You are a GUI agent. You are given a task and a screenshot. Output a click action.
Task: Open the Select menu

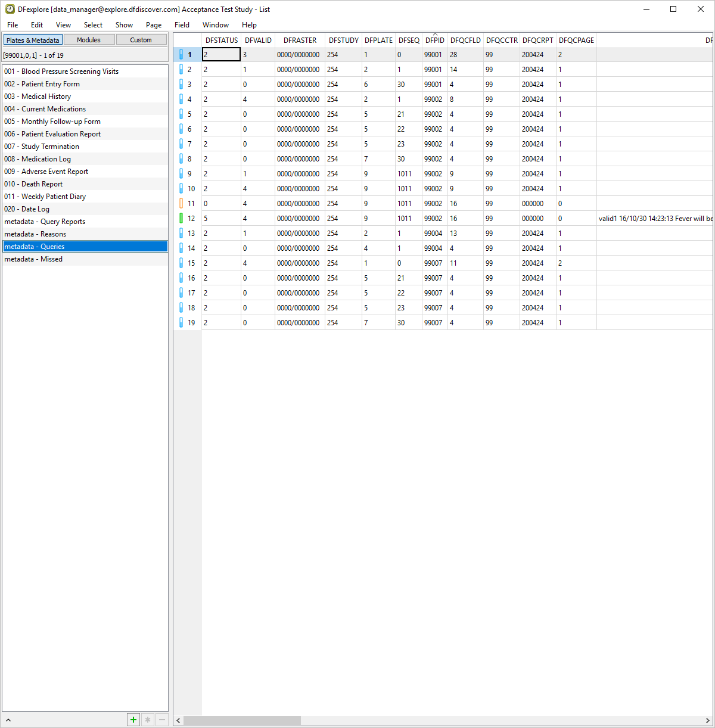pos(93,25)
